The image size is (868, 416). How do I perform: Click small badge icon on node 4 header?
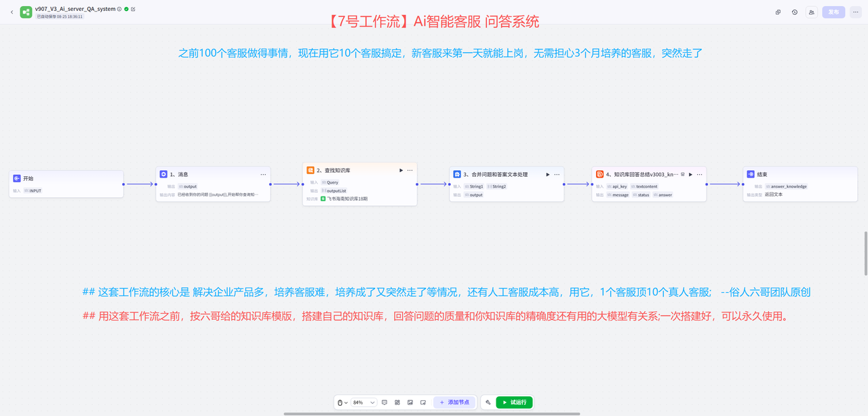pos(683,175)
